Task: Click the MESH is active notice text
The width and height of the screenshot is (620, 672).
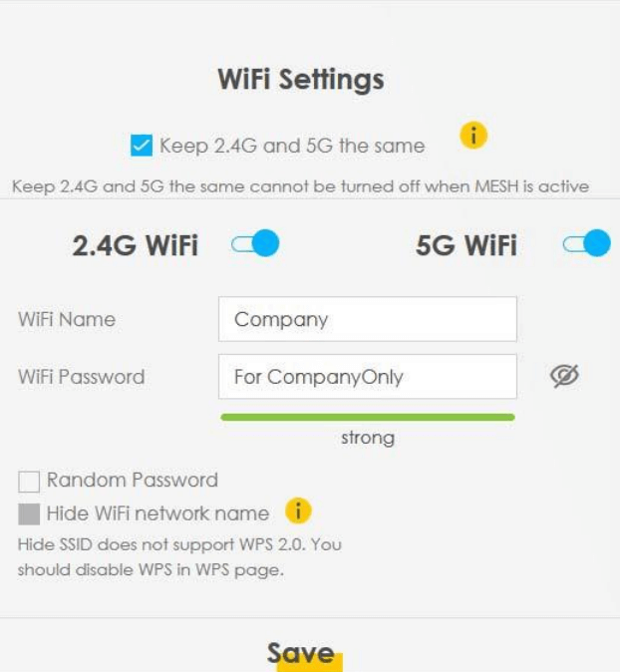Action: coord(300,186)
